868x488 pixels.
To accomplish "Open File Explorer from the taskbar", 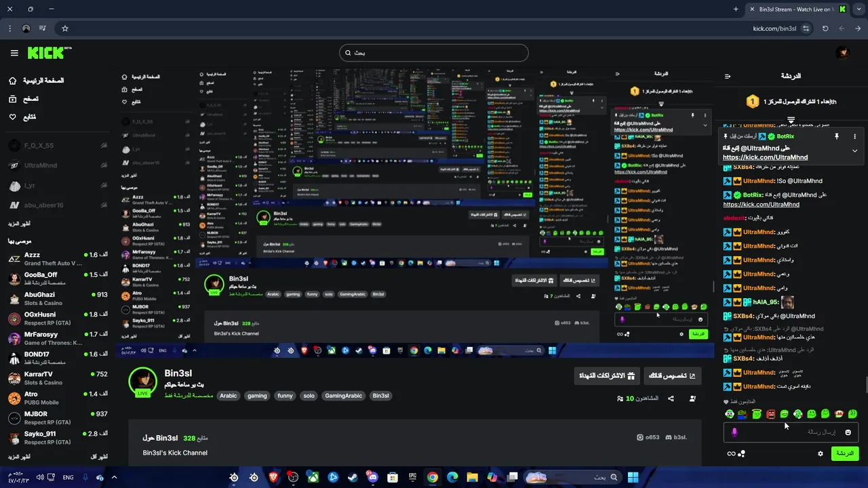I will click(x=472, y=477).
